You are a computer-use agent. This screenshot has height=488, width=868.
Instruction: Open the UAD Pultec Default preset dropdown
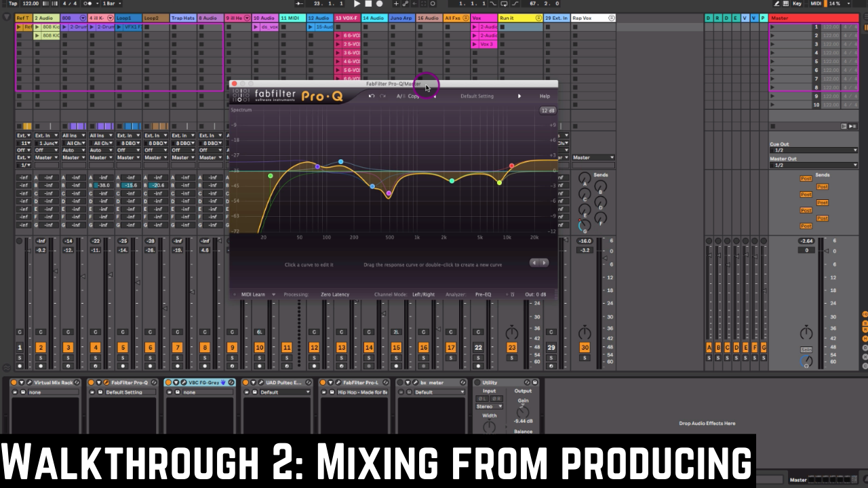pos(285,392)
